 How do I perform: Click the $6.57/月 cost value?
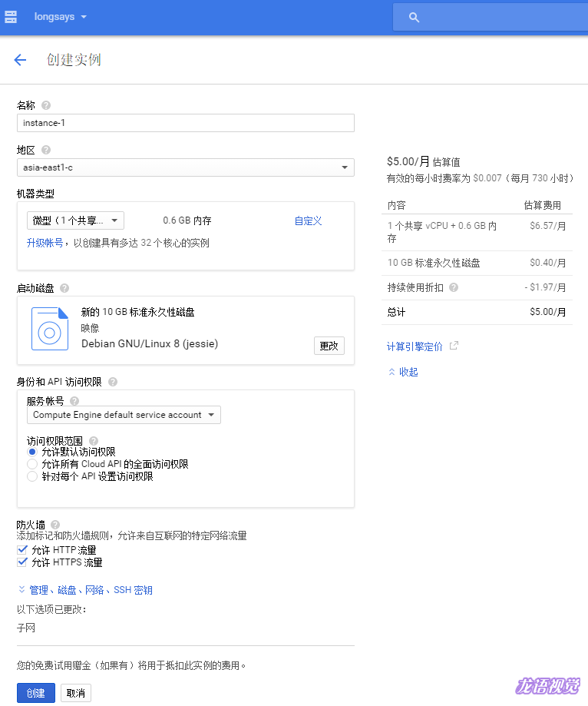click(547, 226)
